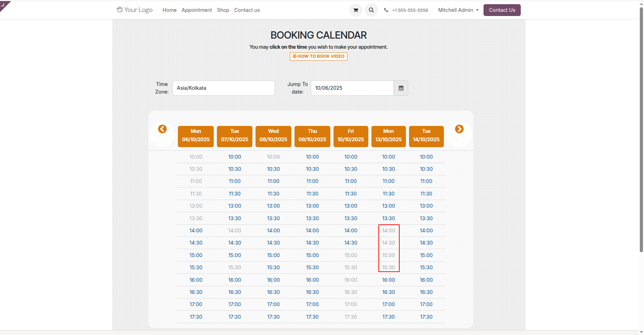This screenshot has height=335, width=644.
Task: Click the search magnifier icon
Action: pyautogui.click(x=371, y=10)
